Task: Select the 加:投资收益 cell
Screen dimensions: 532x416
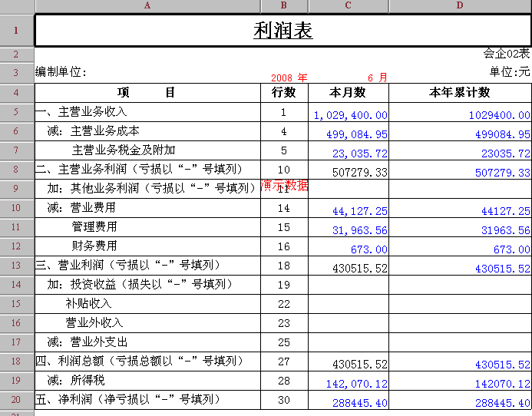Action: point(147,285)
